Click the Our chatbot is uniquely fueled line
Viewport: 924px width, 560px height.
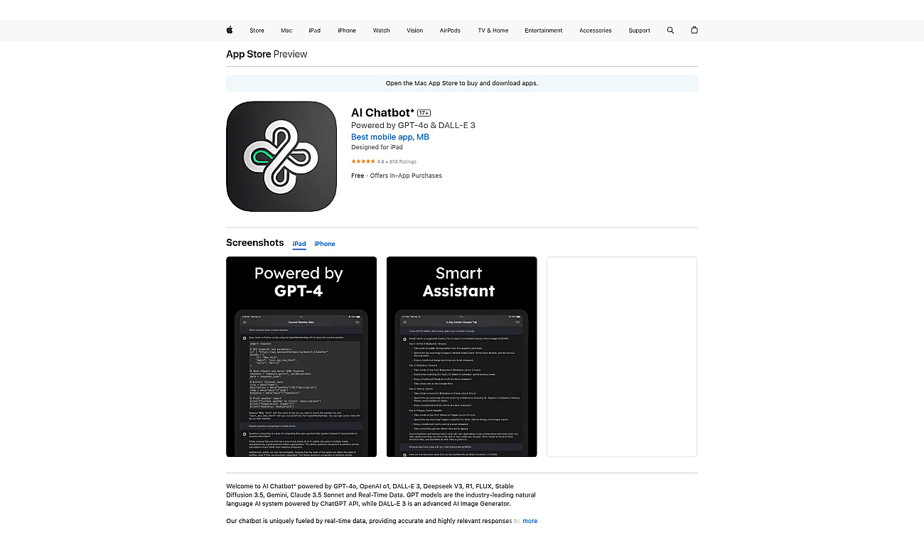click(x=373, y=521)
